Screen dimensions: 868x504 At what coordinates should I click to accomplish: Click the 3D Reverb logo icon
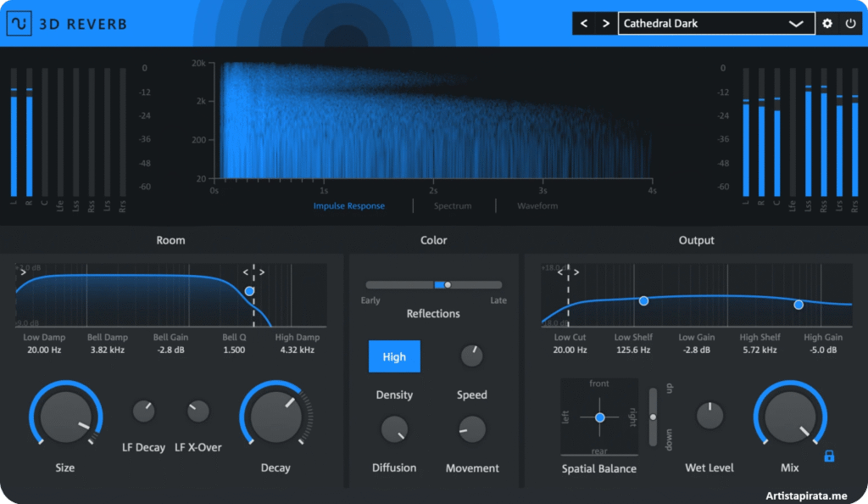(x=20, y=23)
